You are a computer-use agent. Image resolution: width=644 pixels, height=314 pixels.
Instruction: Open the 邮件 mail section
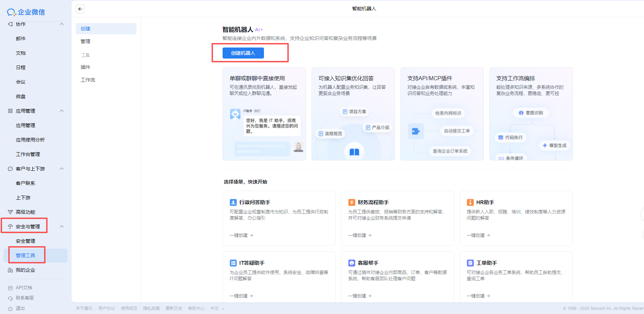(x=21, y=38)
